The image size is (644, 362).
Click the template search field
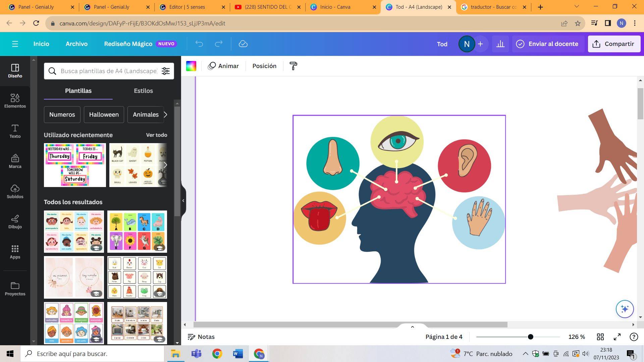[x=109, y=71]
